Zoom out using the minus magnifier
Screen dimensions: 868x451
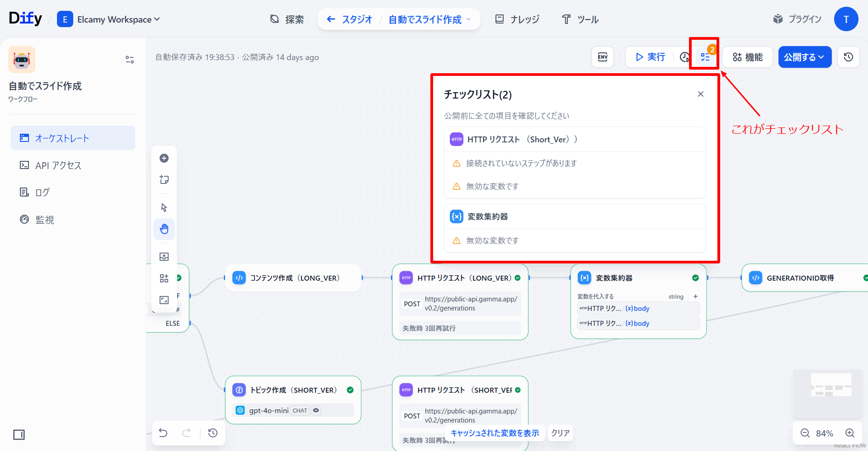tap(805, 433)
